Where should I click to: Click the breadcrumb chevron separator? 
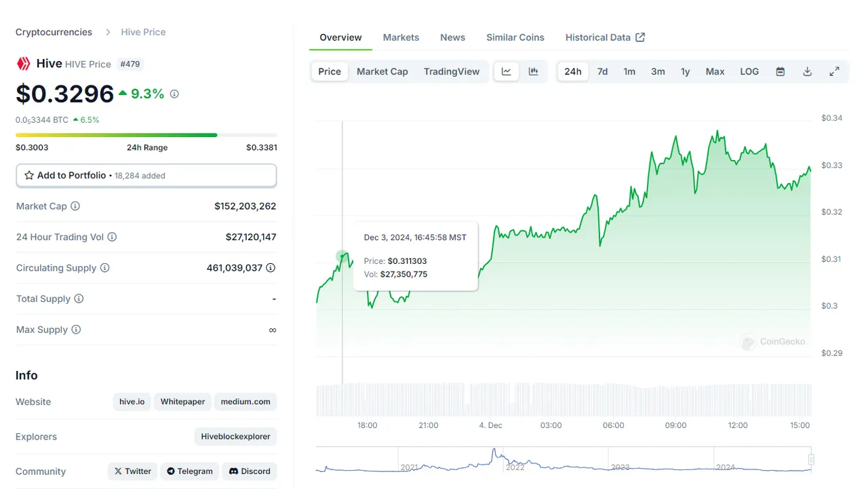click(x=108, y=33)
